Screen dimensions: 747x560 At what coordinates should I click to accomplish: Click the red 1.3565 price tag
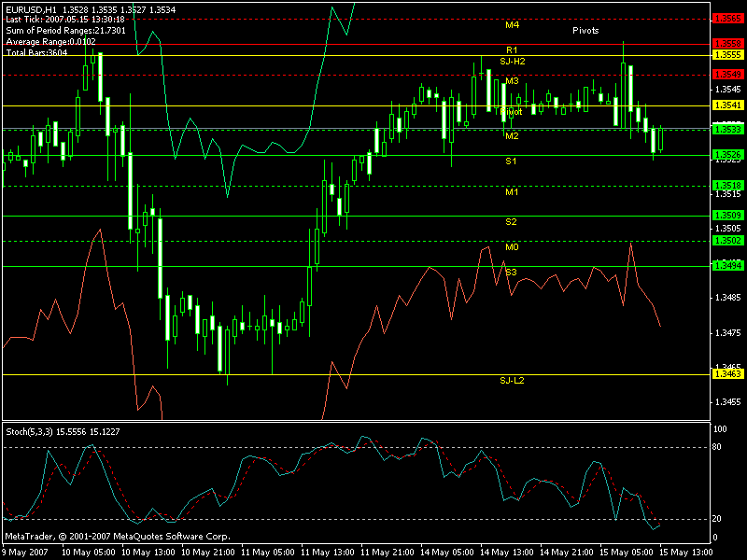[726, 18]
